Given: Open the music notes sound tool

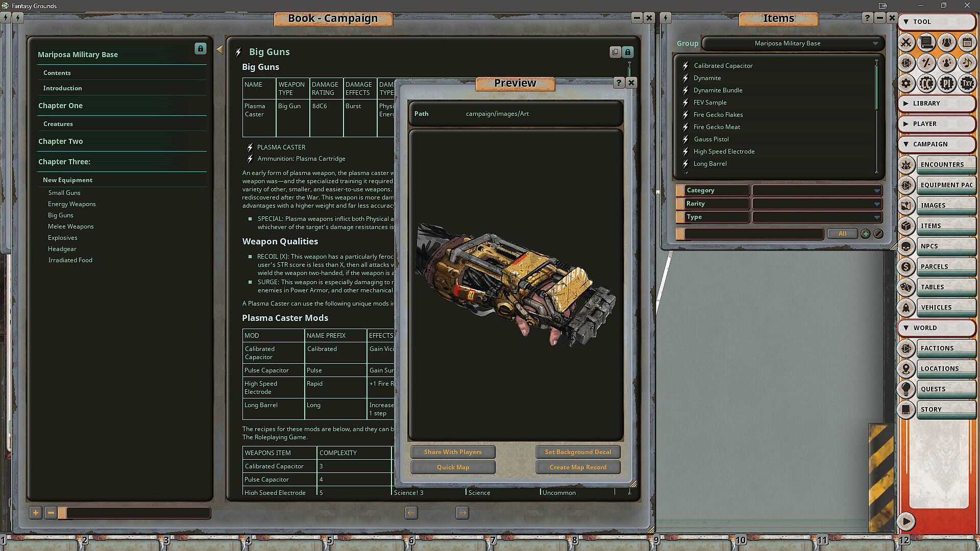Looking at the screenshot, I should pyautogui.click(x=967, y=63).
